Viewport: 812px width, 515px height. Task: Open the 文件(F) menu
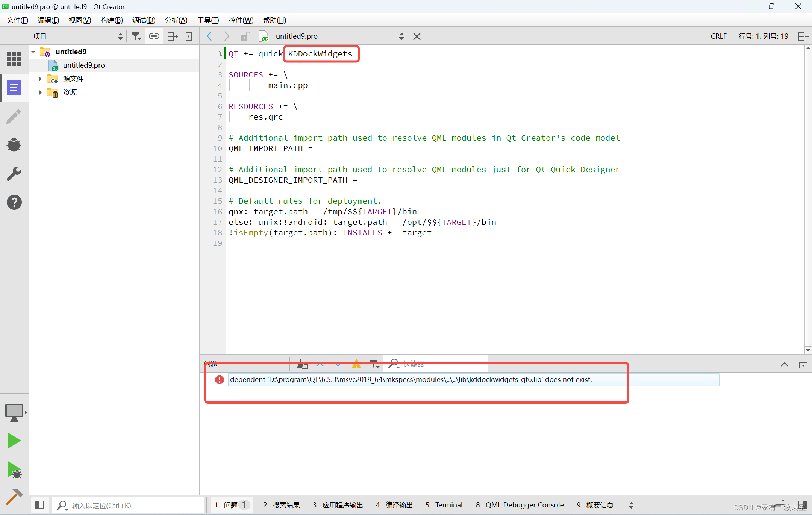[17, 20]
